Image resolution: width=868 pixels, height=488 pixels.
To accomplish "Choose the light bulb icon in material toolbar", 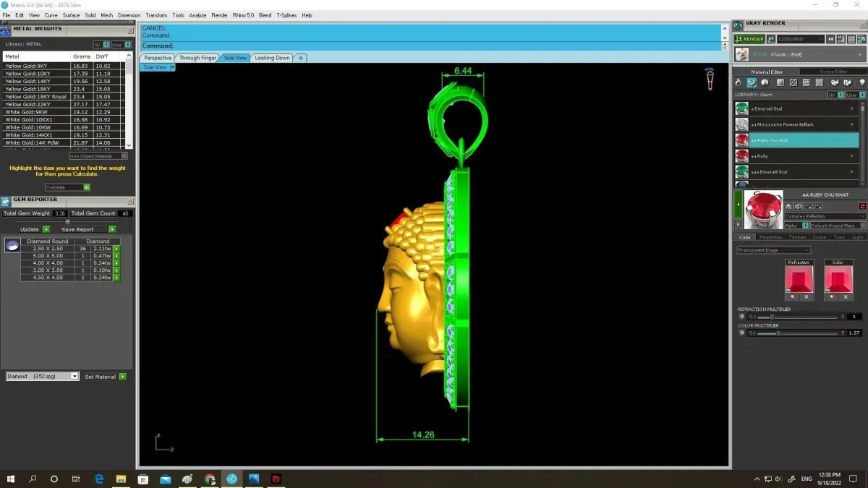I will point(861,83).
